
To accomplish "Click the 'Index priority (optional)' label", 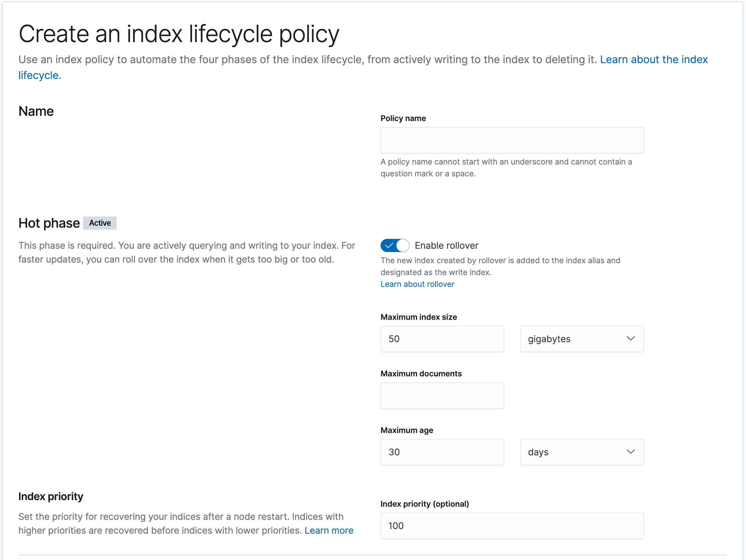I will pyautogui.click(x=425, y=504).
